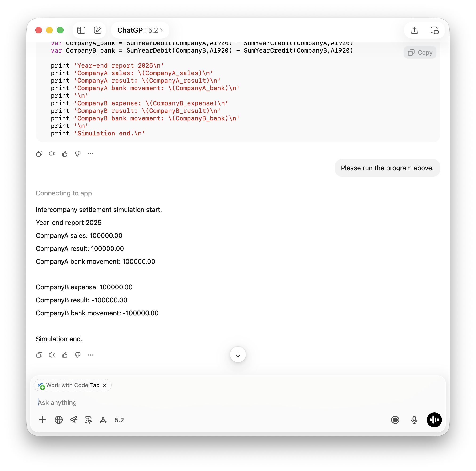This screenshot has width=476, height=471.
Task: Read aloud the simulation output
Action: [52, 355]
